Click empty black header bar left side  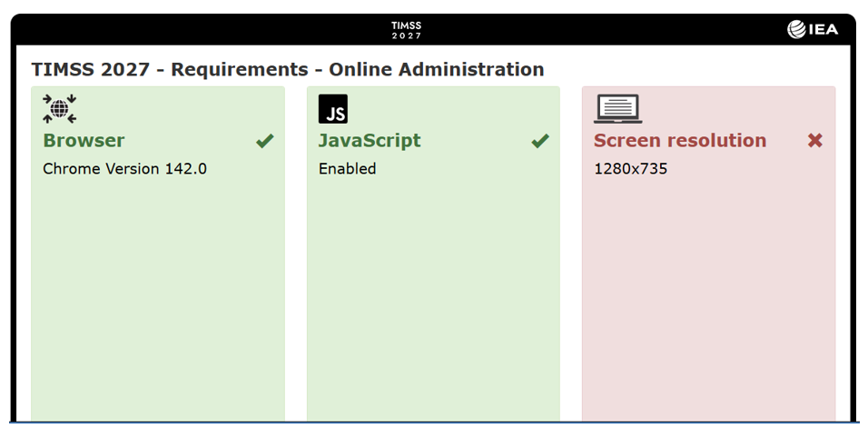pyautogui.click(x=182, y=30)
